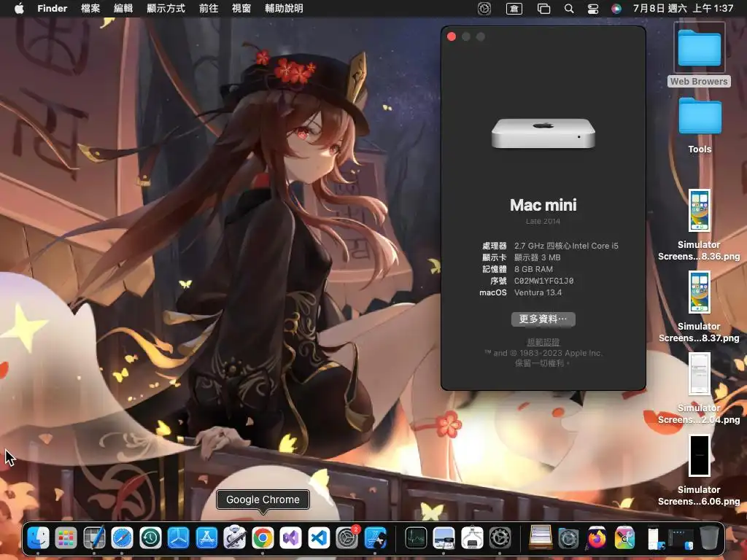Select Simulator Screens...8.36.png file
747x560 pixels.
(x=699, y=225)
